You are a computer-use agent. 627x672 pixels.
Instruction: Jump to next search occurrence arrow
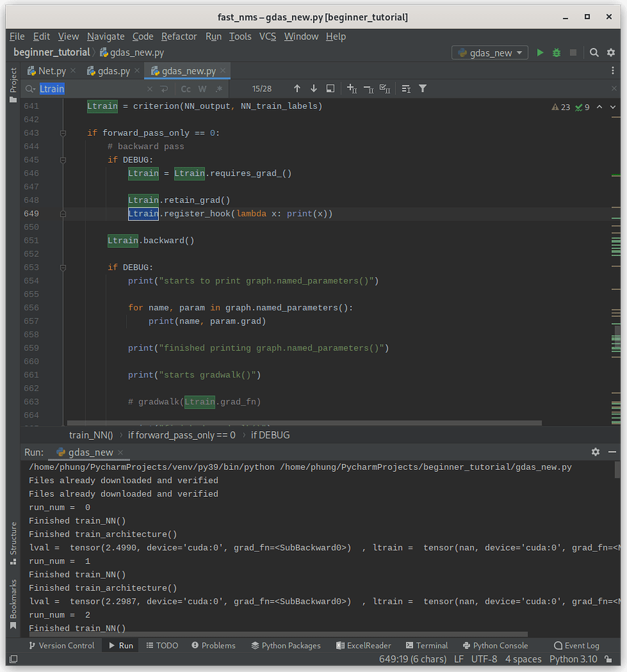(313, 89)
